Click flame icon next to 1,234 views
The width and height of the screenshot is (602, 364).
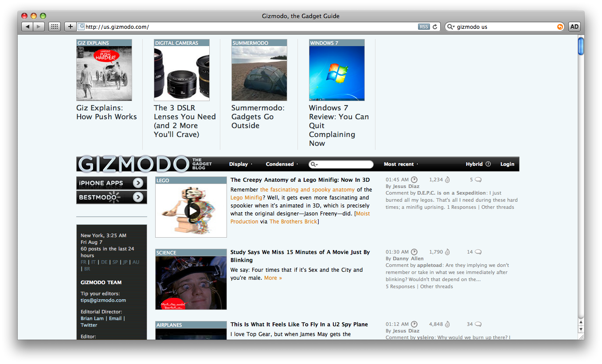447,180
